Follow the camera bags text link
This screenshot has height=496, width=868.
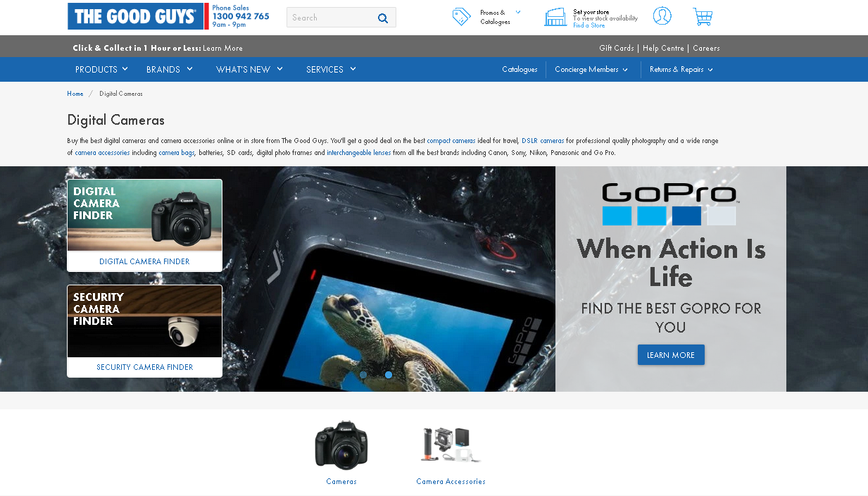pos(177,153)
